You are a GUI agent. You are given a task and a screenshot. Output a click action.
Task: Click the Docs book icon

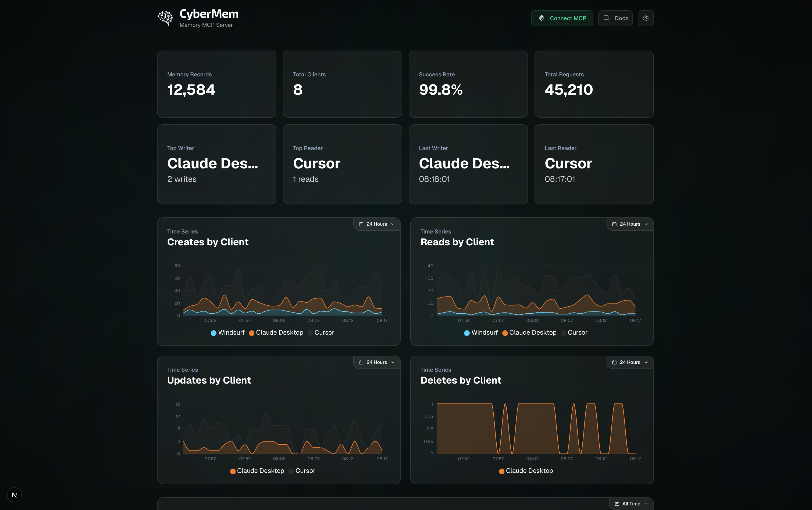606,18
